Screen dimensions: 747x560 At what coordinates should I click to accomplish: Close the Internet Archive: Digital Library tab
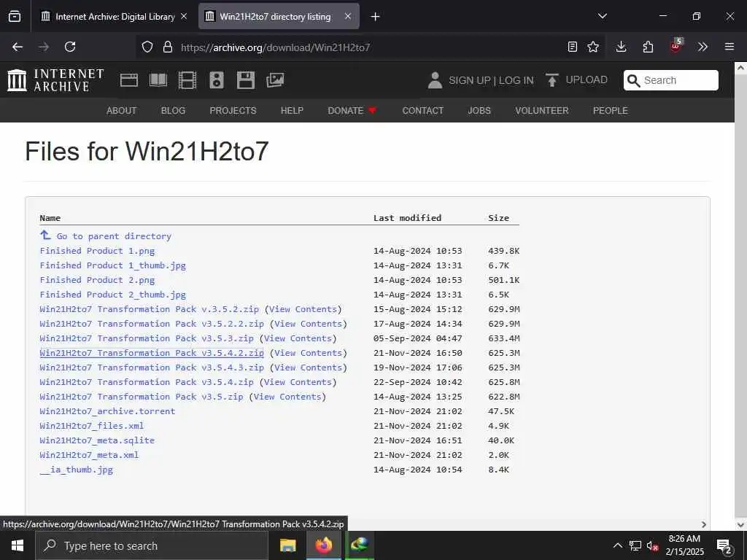coord(184,16)
